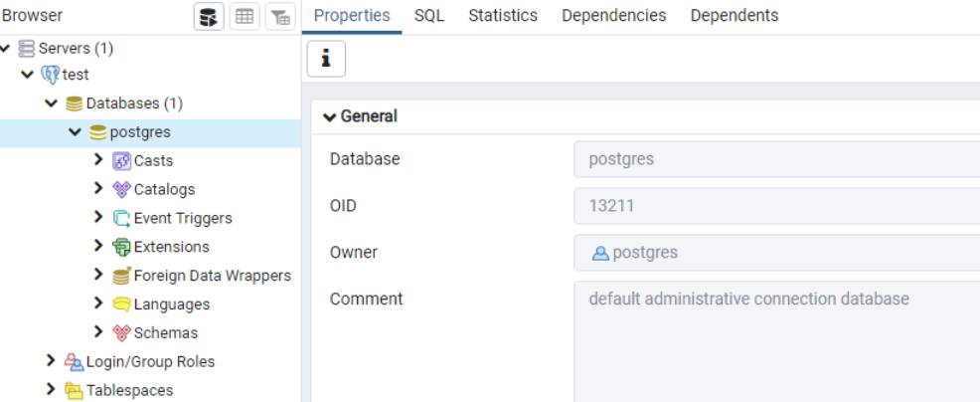Image resolution: width=980 pixels, height=402 pixels.
Task: Expand the Login/Group Roles node
Action: click(x=51, y=361)
